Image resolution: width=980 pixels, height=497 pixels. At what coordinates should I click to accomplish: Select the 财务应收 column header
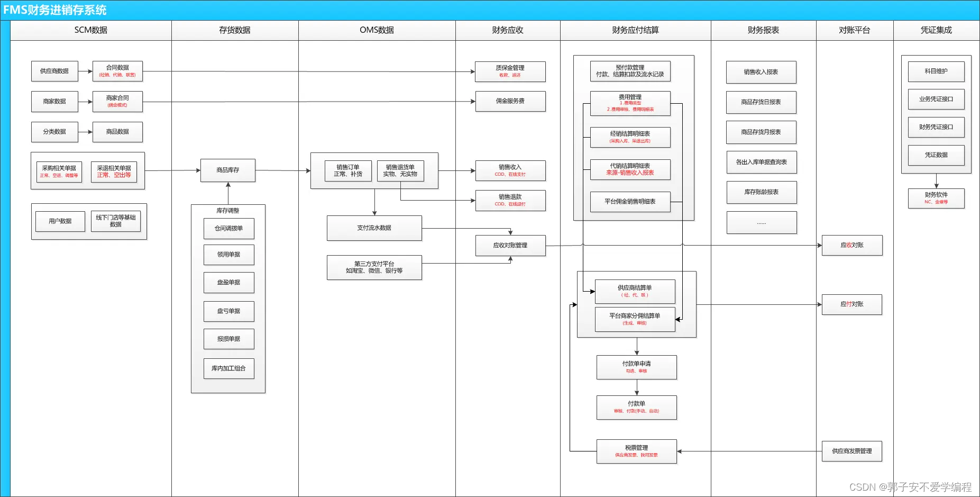coord(508,30)
